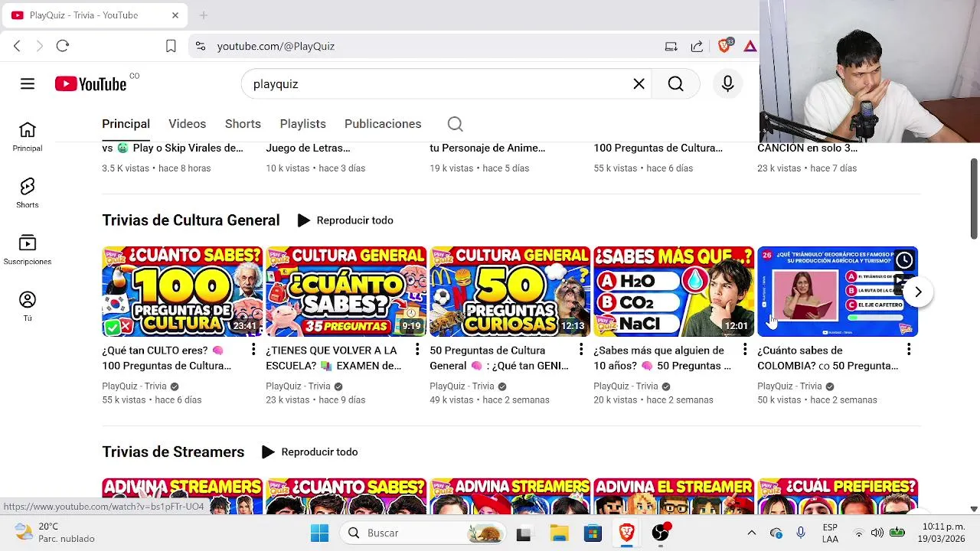Switch to Playlists channel tab

(x=302, y=124)
